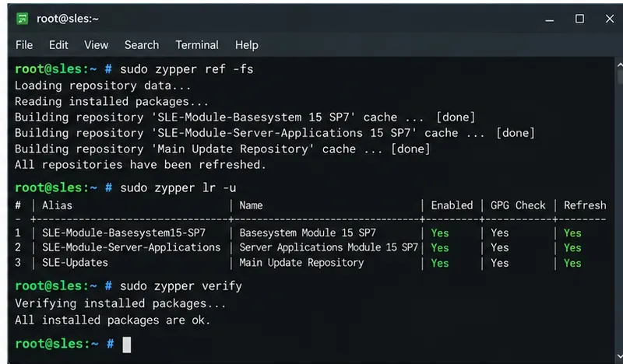The image size is (623, 364).
Task: Click GPG Check 'Yes' for Basesystem row
Action: (499, 233)
